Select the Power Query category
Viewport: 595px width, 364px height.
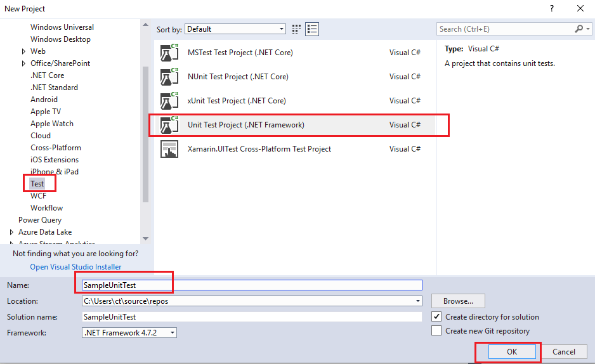coord(40,220)
